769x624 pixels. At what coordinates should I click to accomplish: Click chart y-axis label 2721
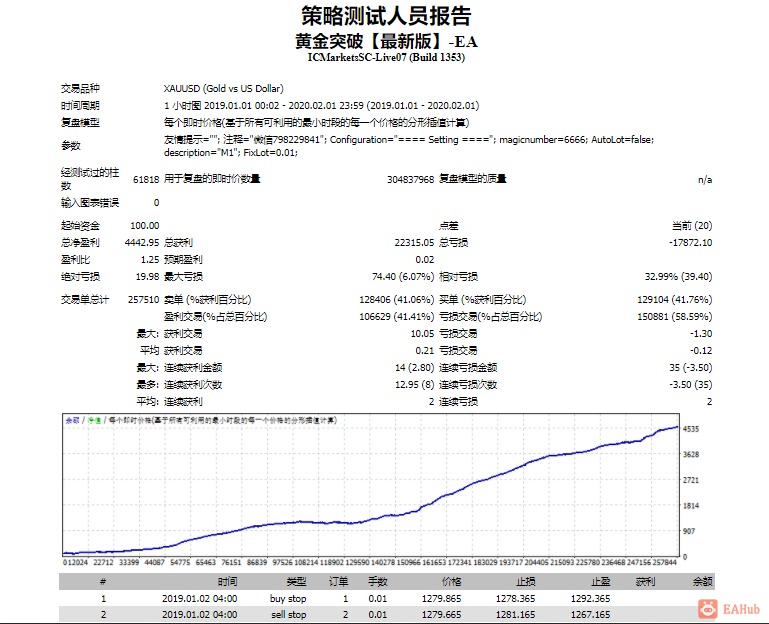[x=691, y=480]
